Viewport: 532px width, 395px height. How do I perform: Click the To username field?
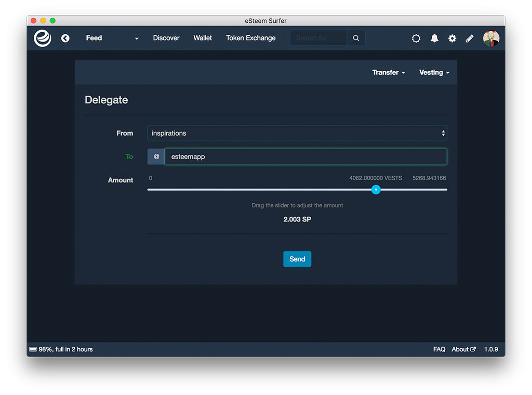[x=305, y=156]
